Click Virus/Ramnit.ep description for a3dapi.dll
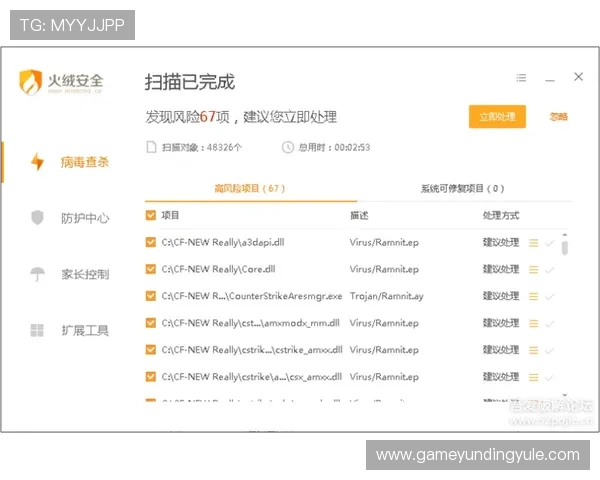This screenshot has height=480, width=600. click(x=384, y=242)
